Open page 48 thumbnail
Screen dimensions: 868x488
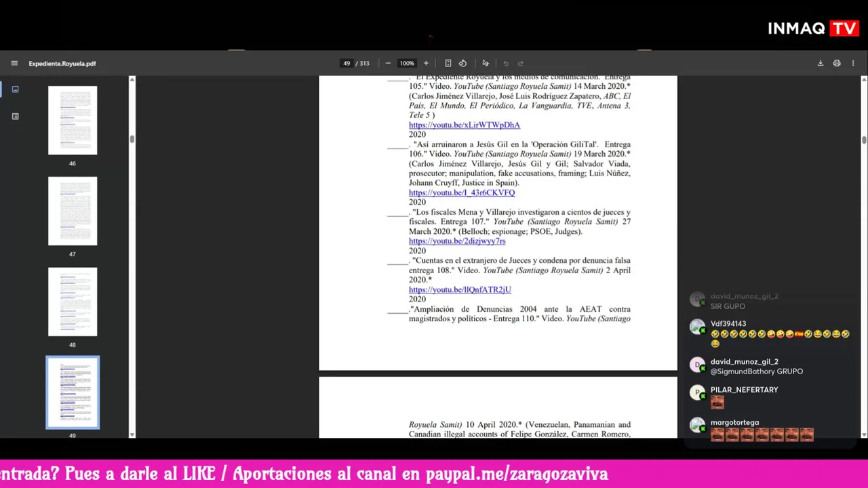[x=73, y=302]
